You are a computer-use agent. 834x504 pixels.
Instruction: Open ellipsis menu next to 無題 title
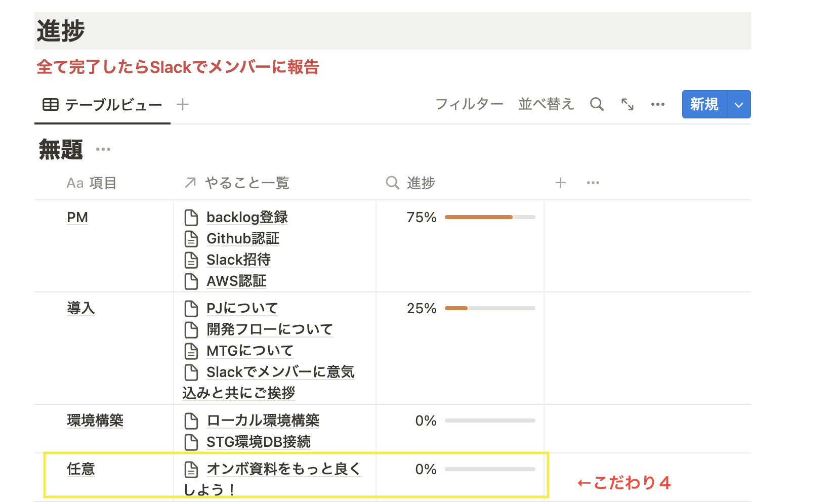pyautogui.click(x=103, y=149)
